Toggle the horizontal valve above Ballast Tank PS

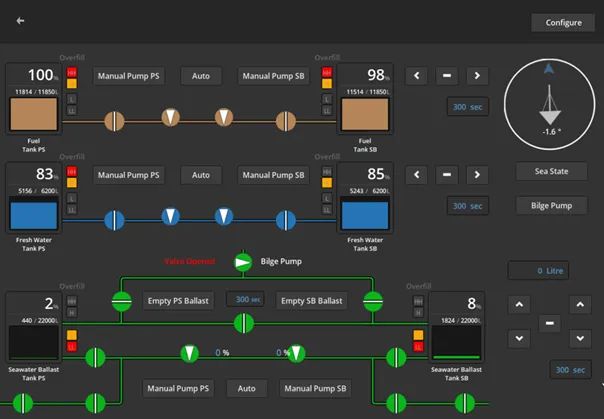pos(122,302)
